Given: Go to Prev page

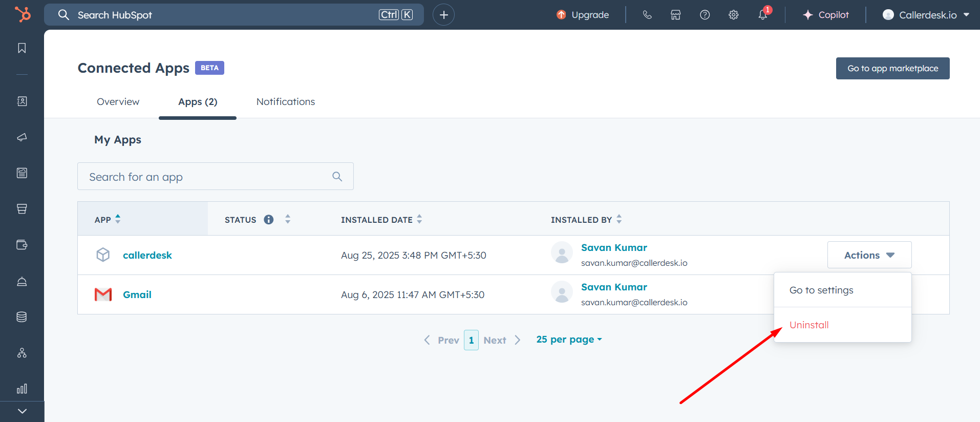Looking at the screenshot, I should 442,340.
